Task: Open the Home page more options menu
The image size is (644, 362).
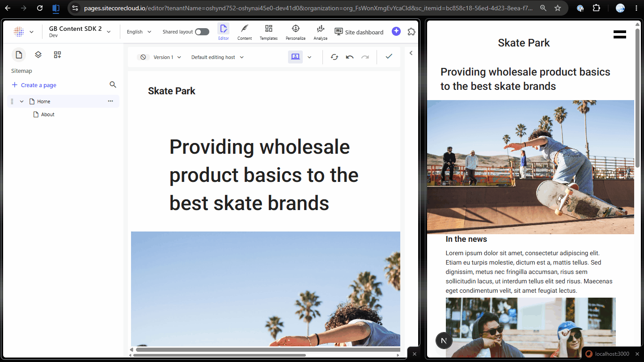Action: [x=110, y=101]
